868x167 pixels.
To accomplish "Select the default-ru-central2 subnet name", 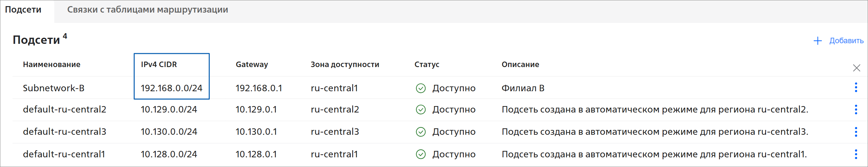I will 65,109.
